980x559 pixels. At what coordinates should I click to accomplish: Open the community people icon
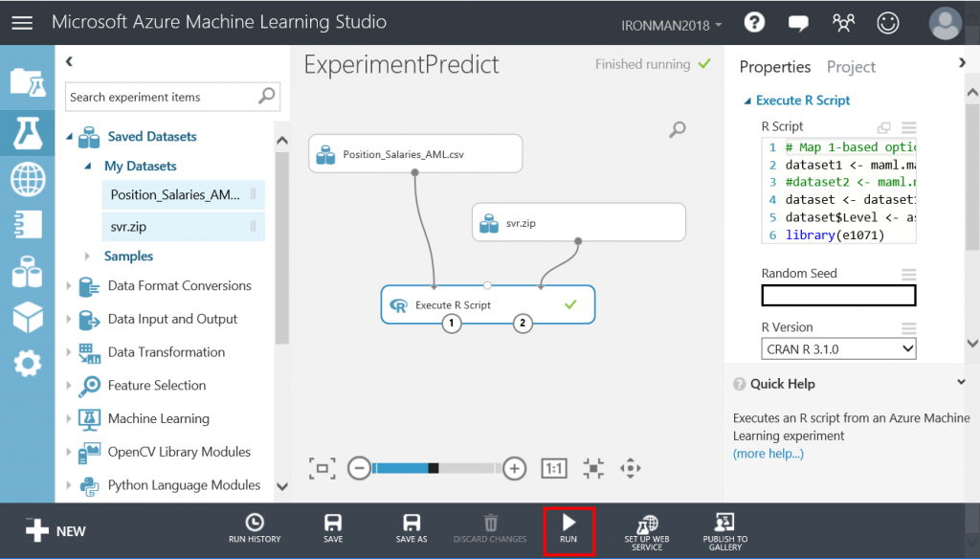(843, 23)
